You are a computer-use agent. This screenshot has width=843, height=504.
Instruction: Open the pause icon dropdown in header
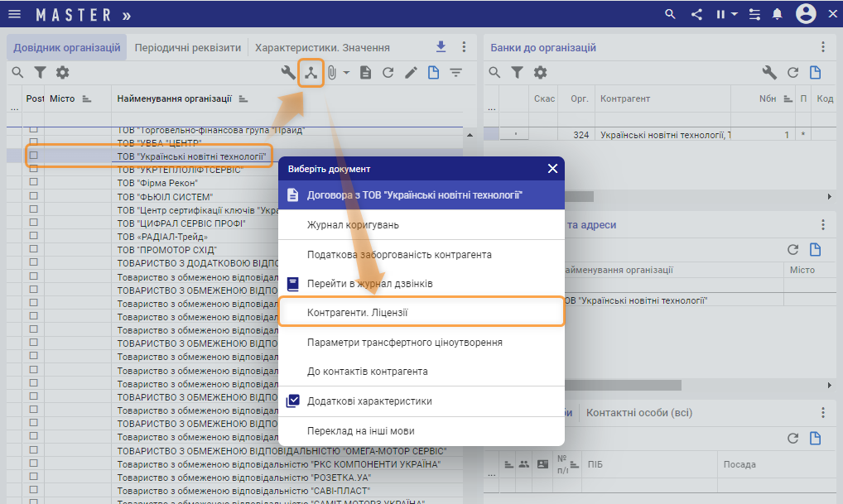723,14
